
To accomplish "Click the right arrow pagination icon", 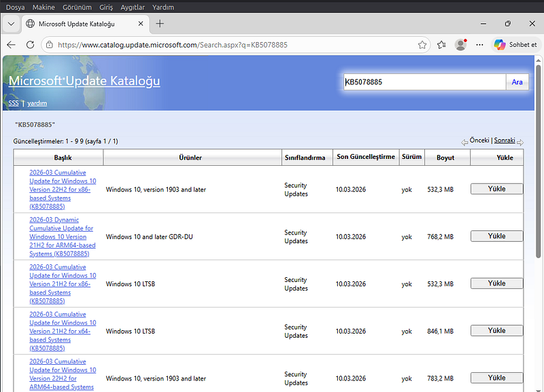I will tap(520, 142).
